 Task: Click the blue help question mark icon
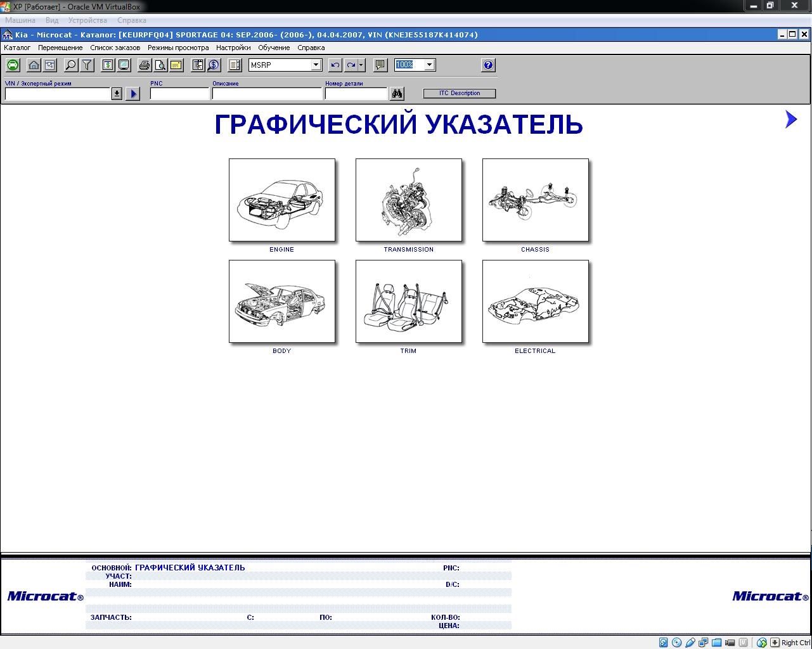click(x=488, y=65)
